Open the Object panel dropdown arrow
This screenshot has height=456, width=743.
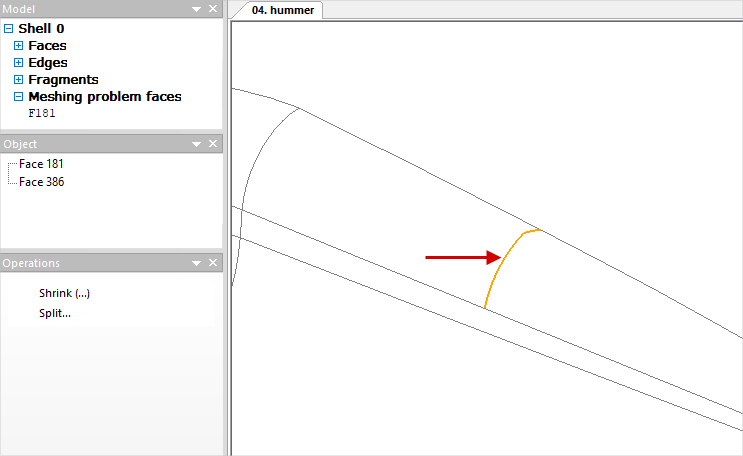(197, 144)
